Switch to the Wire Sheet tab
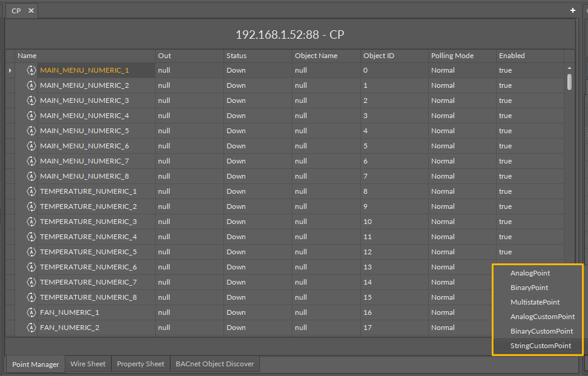The width and height of the screenshot is (588, 376). [x=88, y=364]
